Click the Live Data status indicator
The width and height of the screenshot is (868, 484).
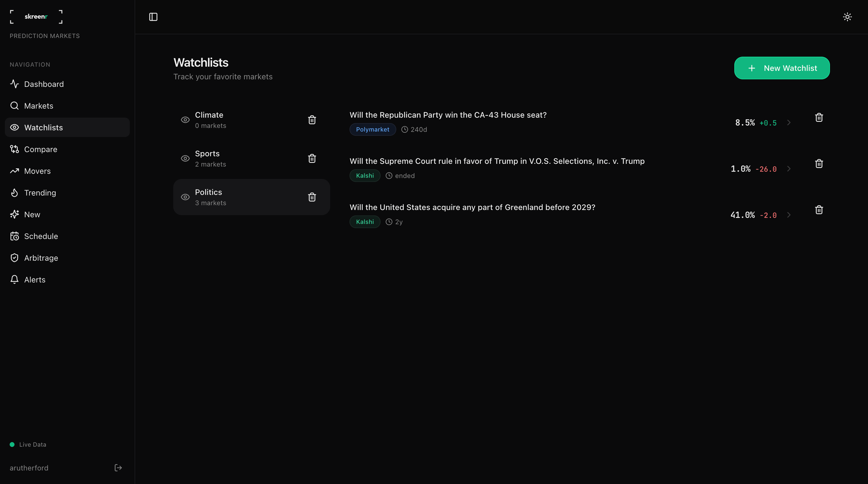pos(28,444)
